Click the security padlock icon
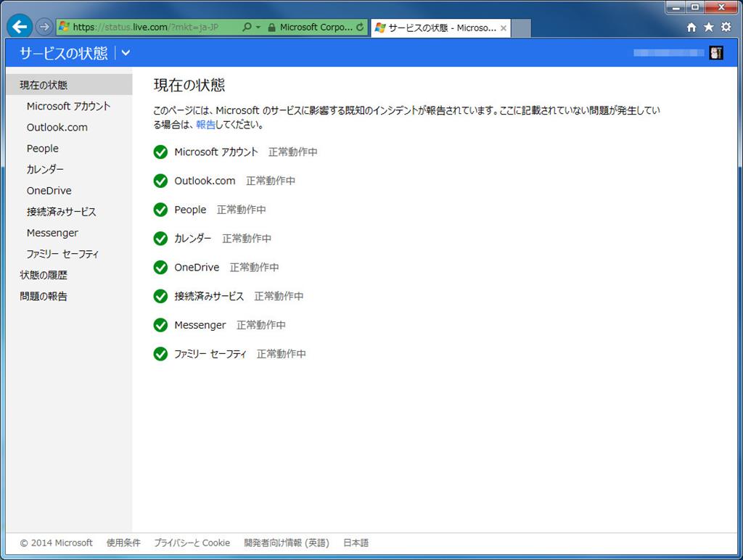Screen dimensions: 743x560 [271, 28]
